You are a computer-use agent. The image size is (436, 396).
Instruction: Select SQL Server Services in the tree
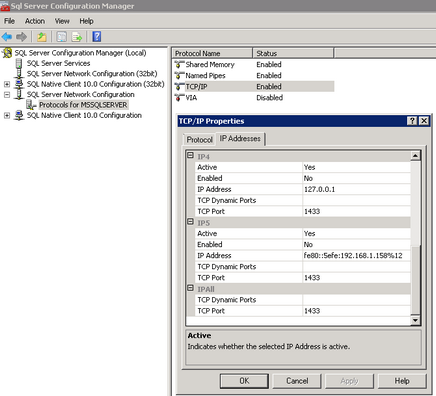click(x=58, y=63)
